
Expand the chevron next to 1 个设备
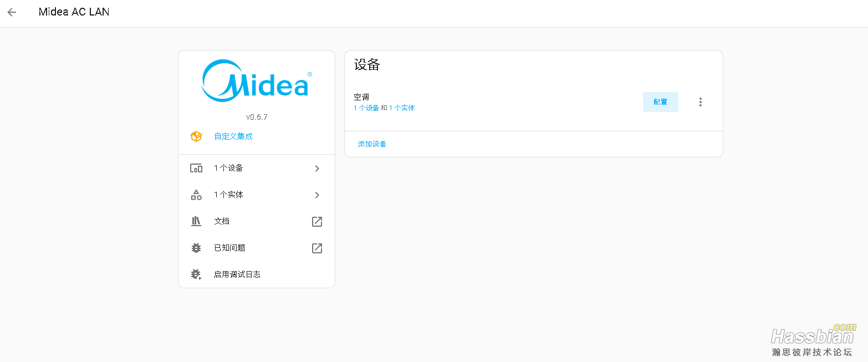point(317,169)
